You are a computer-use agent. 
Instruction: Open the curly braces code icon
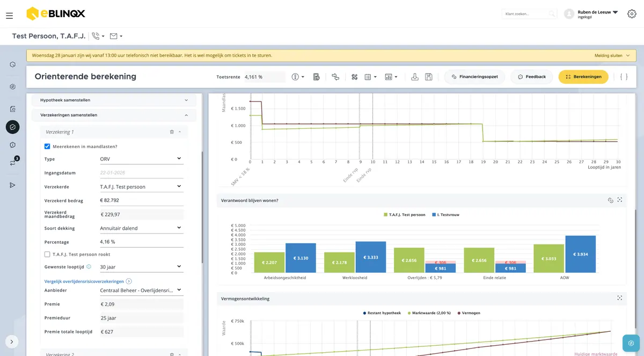click(x=624, y=77)
